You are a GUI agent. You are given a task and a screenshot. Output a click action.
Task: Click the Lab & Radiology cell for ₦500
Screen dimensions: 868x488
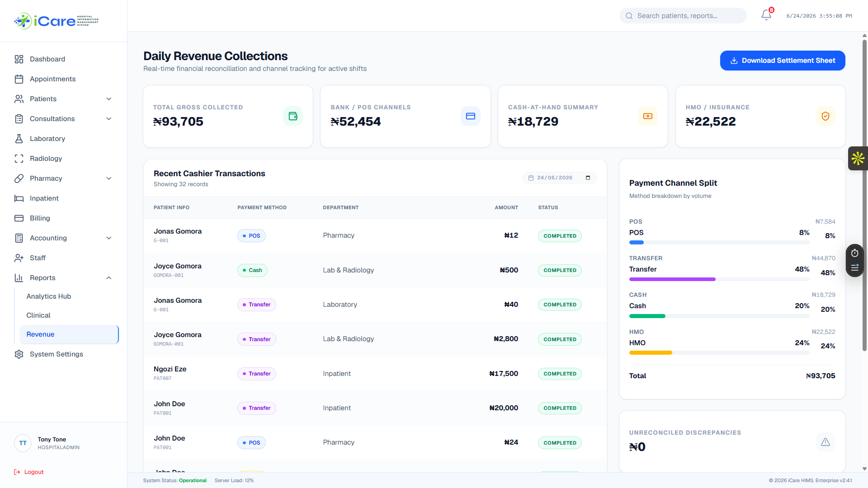tap(349, 270)
